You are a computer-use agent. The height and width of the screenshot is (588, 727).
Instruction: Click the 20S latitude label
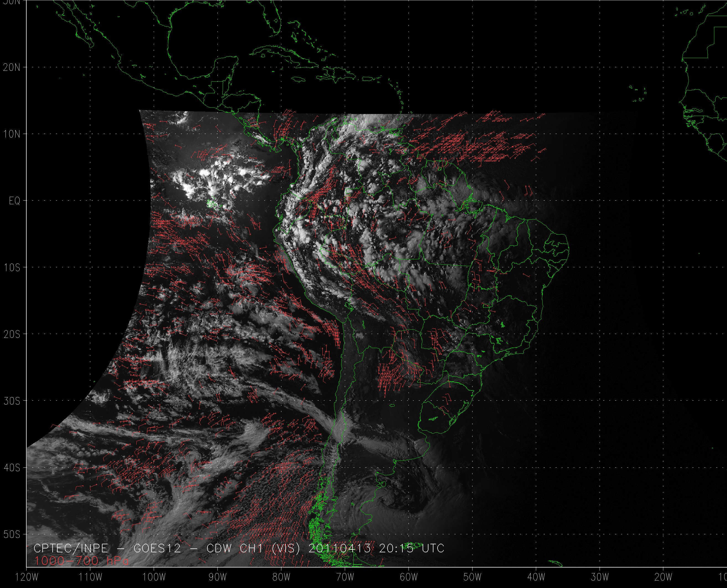tap(12, 334)
